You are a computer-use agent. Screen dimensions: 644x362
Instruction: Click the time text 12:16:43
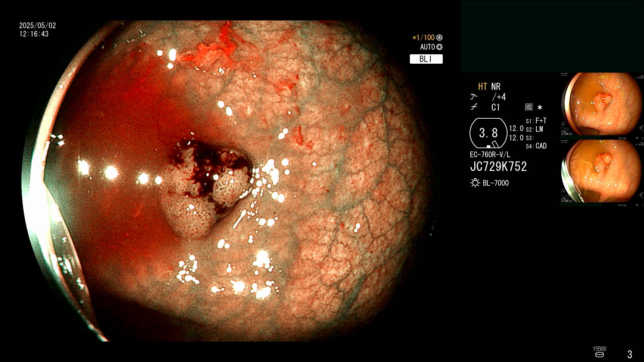point(34,34)
